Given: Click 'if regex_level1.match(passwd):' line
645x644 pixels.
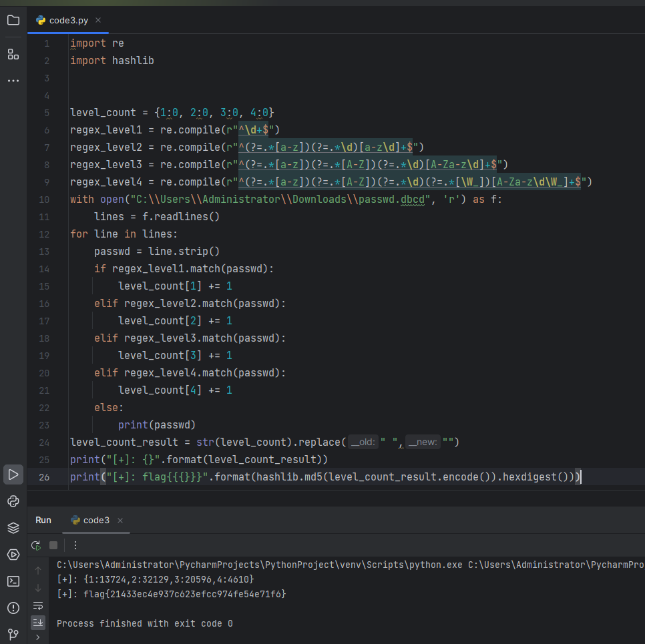Looking at the screenshot, I should click(184, 269).
